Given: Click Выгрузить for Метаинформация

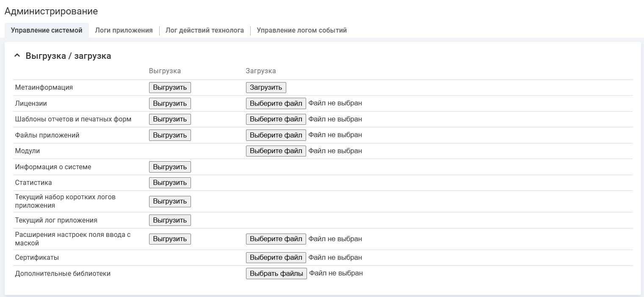Looking at the screenshot, I should [170, 88].
